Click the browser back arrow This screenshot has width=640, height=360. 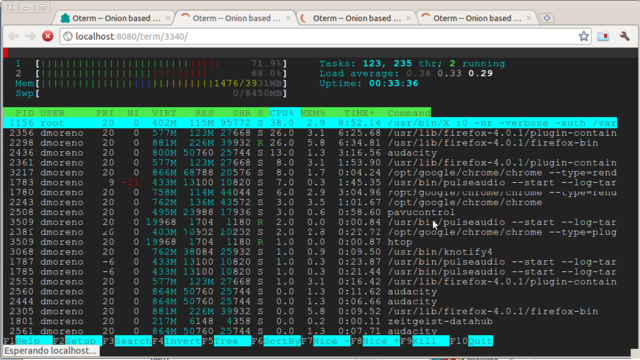point(13,36)
